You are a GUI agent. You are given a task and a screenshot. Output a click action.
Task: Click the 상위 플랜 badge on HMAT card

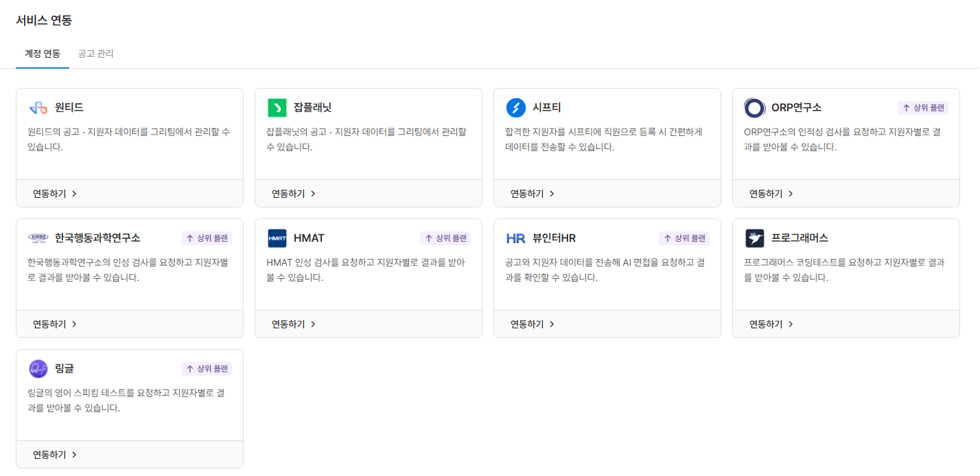coord(445,238)
